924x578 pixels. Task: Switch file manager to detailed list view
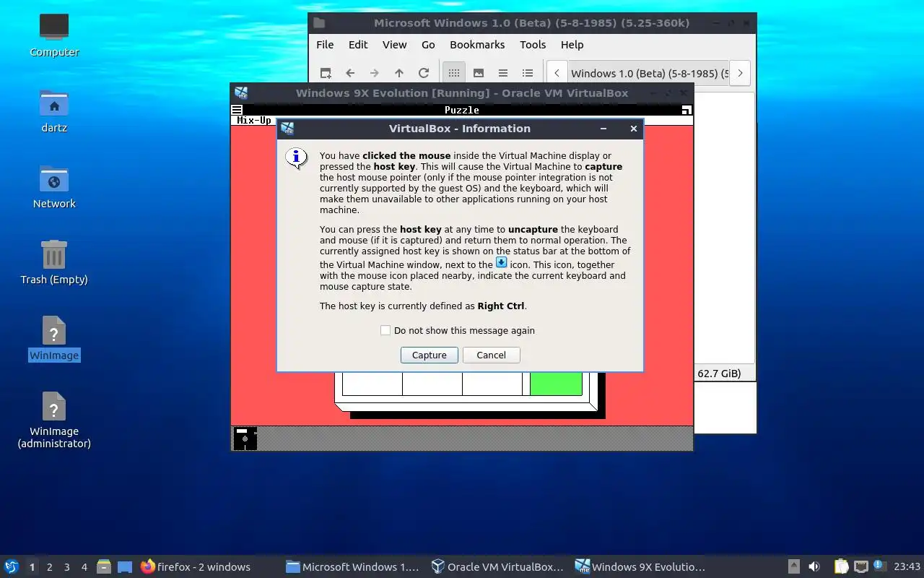tap(528, 73)
